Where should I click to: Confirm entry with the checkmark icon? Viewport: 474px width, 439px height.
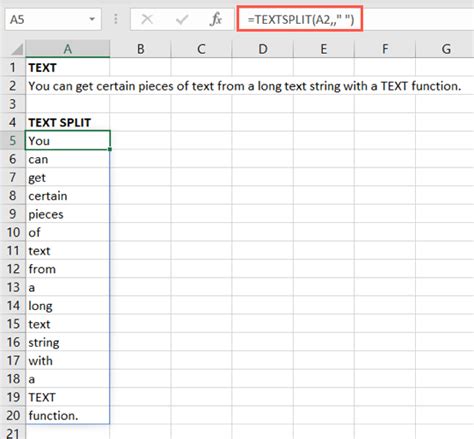182,19
